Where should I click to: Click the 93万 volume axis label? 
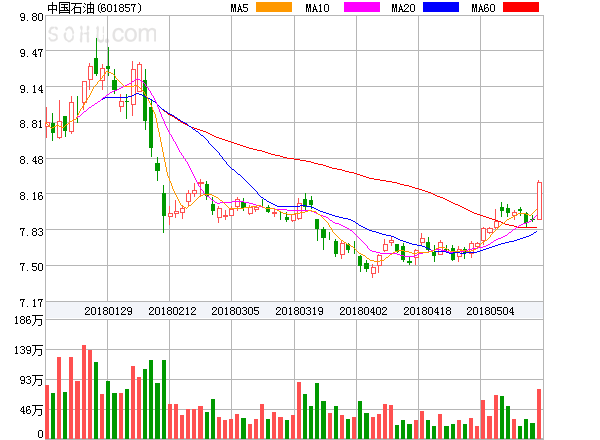click(31, 380)
